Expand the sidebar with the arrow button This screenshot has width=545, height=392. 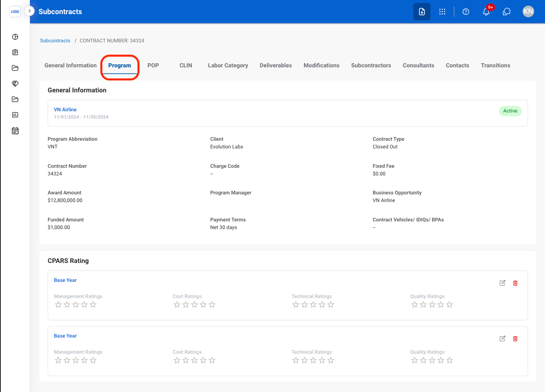tap(29, 11)
